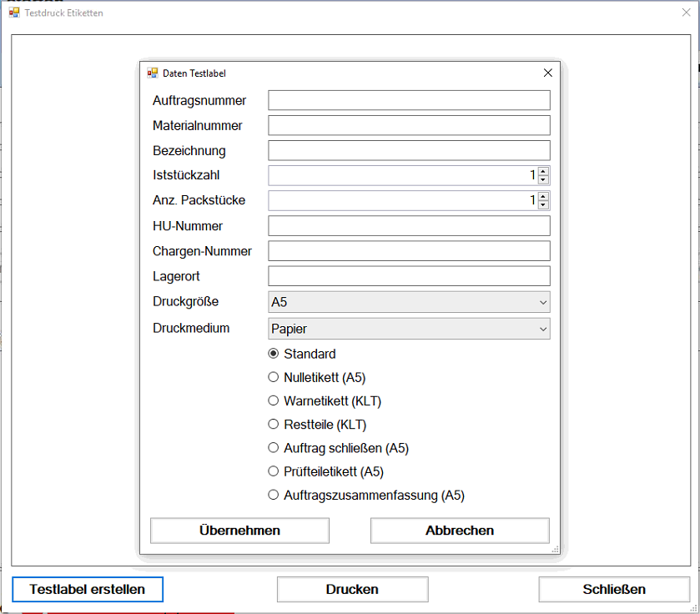The height and width of the screenshot is (614, 700).
Task: Select Auftragszusammenfassung (A5) radio button
Action: (x=273, y=495)
